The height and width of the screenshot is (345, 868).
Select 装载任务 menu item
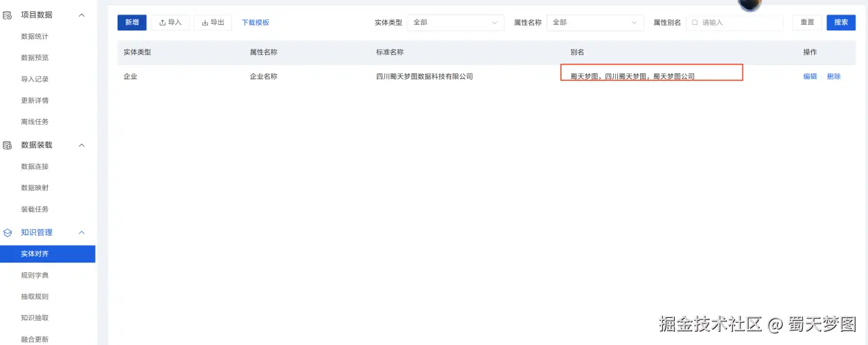tap(35, 210)
